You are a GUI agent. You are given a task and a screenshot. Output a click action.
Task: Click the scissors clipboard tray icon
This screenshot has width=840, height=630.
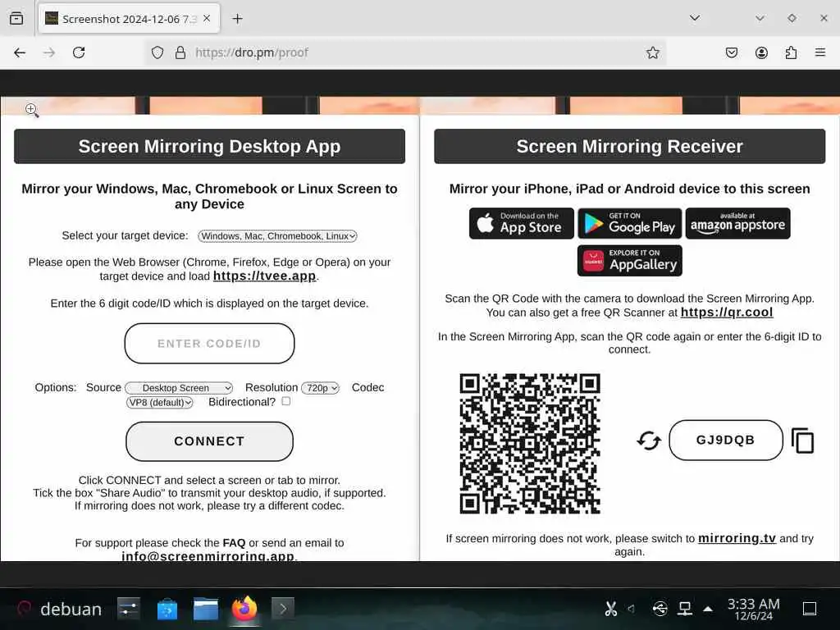pos(610,609)
